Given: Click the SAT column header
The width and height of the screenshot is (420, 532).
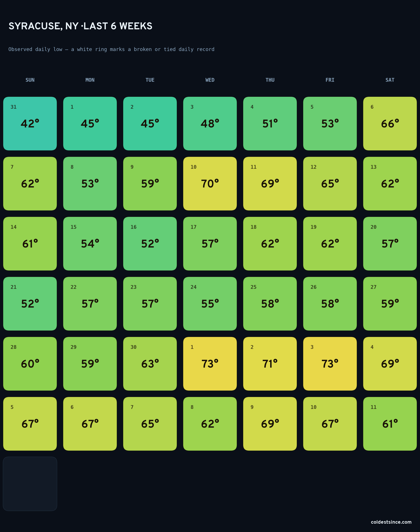Looking at the screenshot, I should pos(390,80).
